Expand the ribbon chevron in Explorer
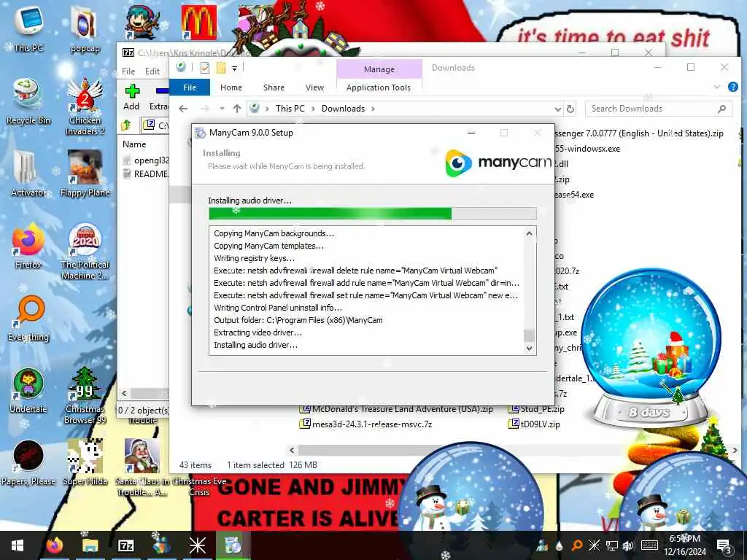The width and height of the screenshot is (747, 560). (717, 87)
